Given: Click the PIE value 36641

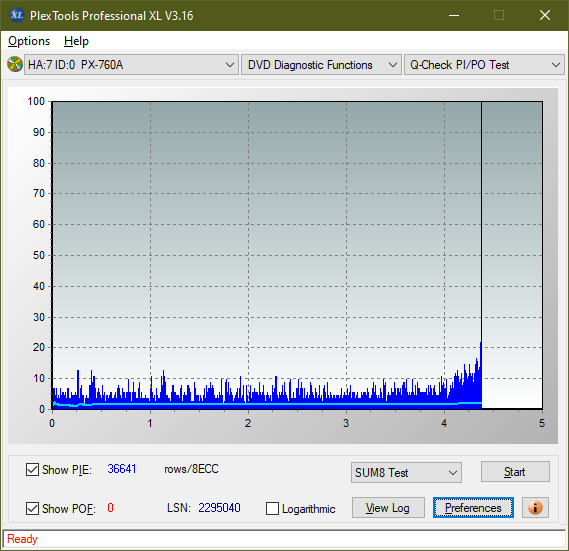Looking at the screenshot, I should point(122,469).
